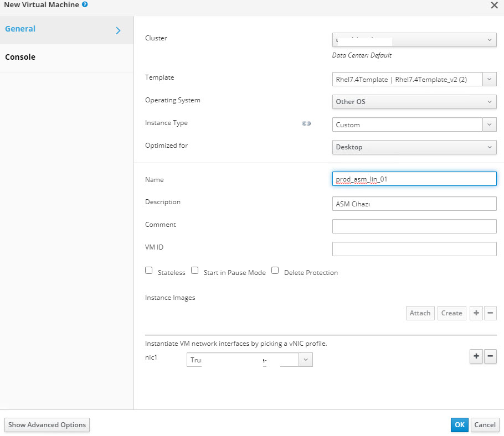Click the help icon beside New Virtual Machine
Screen dimensions: 504x436
click(85, 4)
